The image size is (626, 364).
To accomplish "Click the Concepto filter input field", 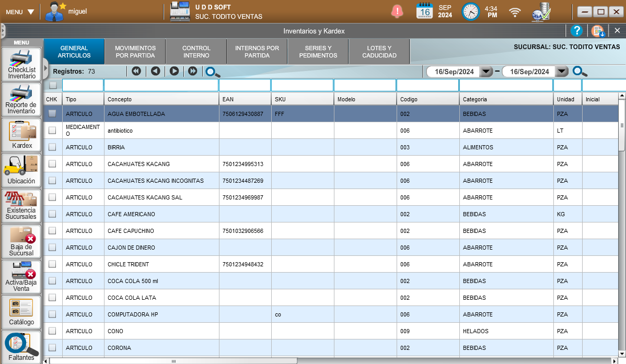I will point(161,85).
